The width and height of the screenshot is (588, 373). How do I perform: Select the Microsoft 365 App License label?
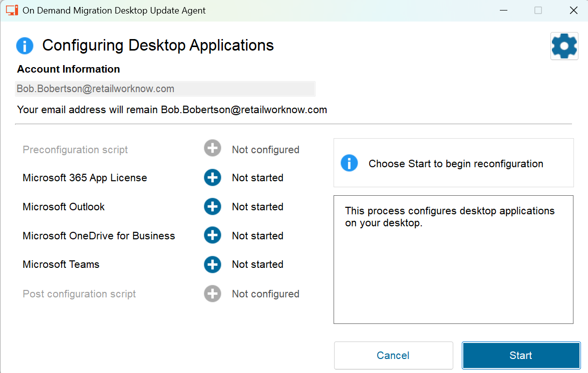click(85, 178)
